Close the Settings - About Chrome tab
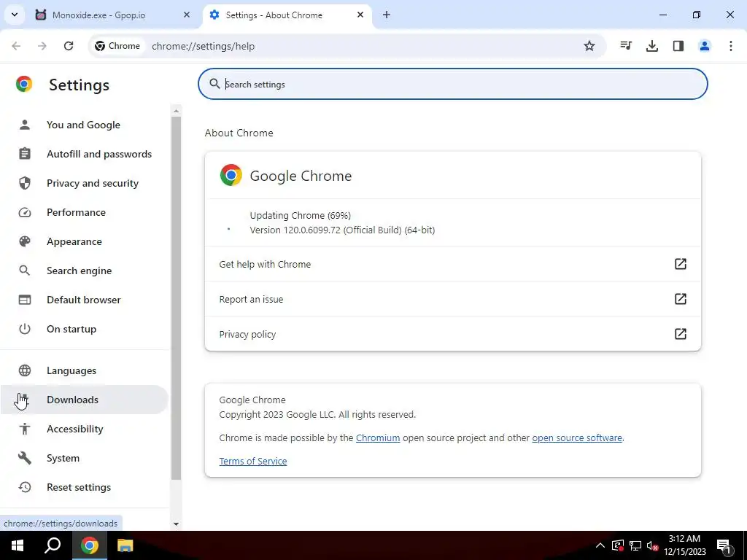The width and height of the screenshot is (747, 560). (x=360, y=15)
